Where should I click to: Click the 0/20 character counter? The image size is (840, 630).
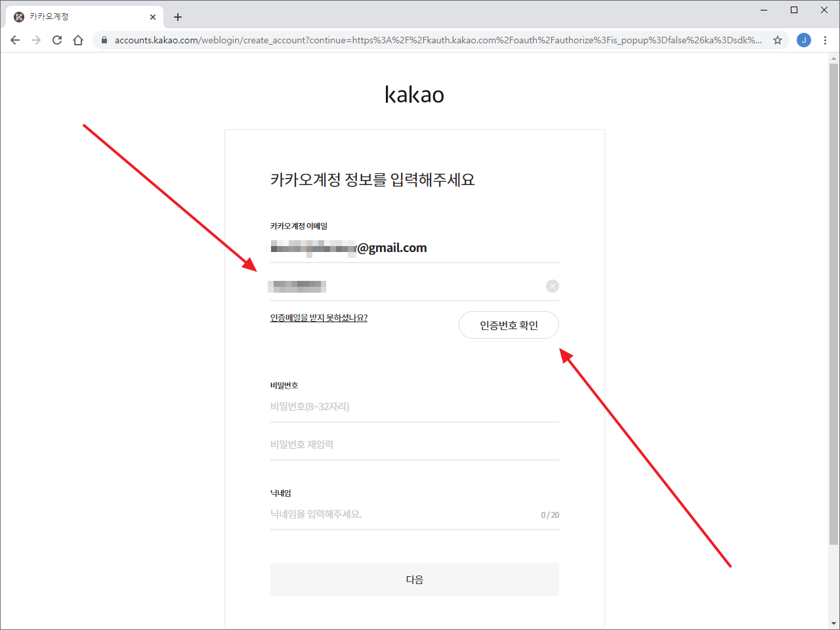point(550,515)
